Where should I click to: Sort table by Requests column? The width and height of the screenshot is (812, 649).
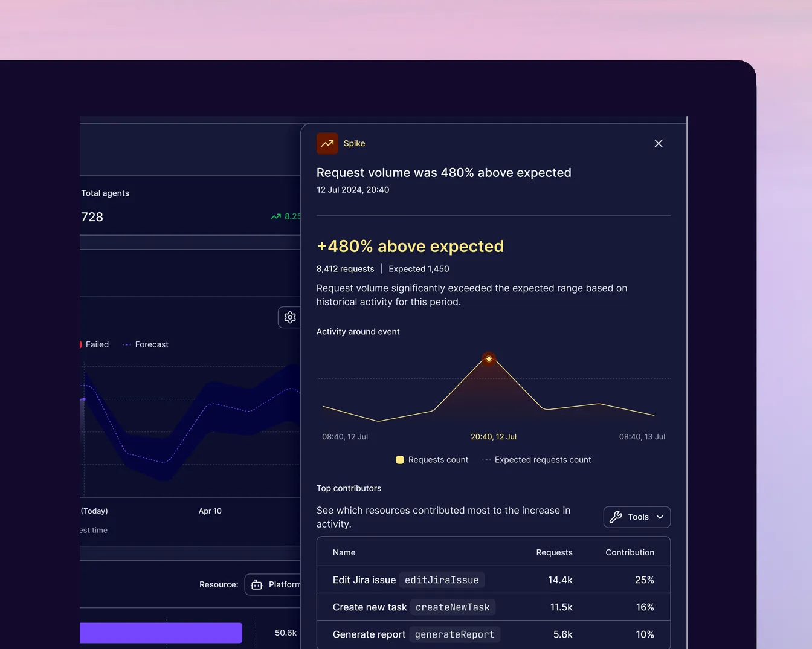[554, 552]
